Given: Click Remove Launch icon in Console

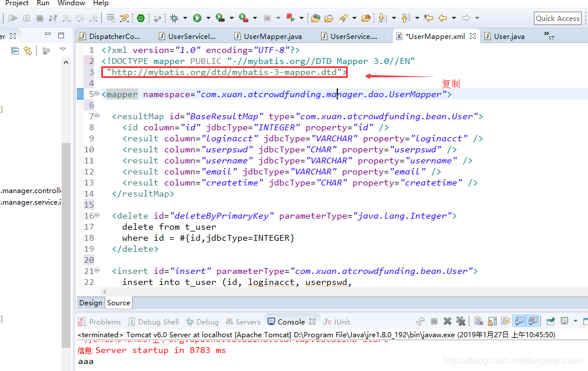Looking at the screenshot, I should point(447,321).
